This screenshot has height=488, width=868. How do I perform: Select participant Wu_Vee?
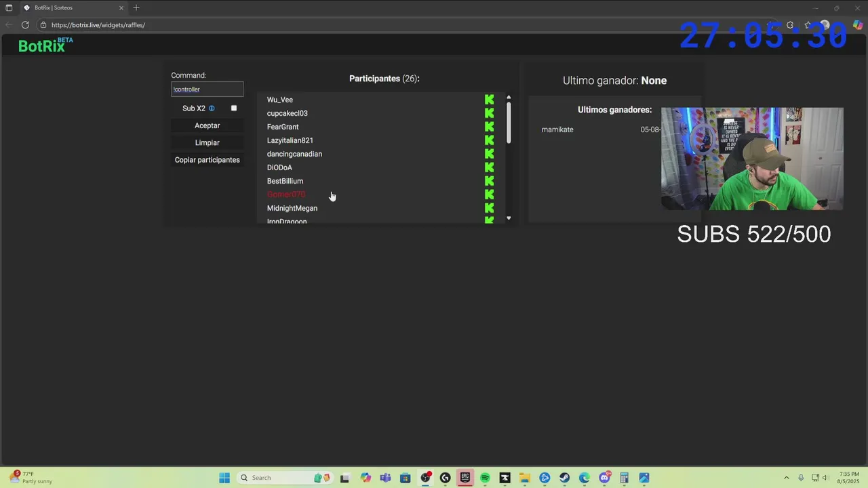pyautogui.click(x=280, y=100)
